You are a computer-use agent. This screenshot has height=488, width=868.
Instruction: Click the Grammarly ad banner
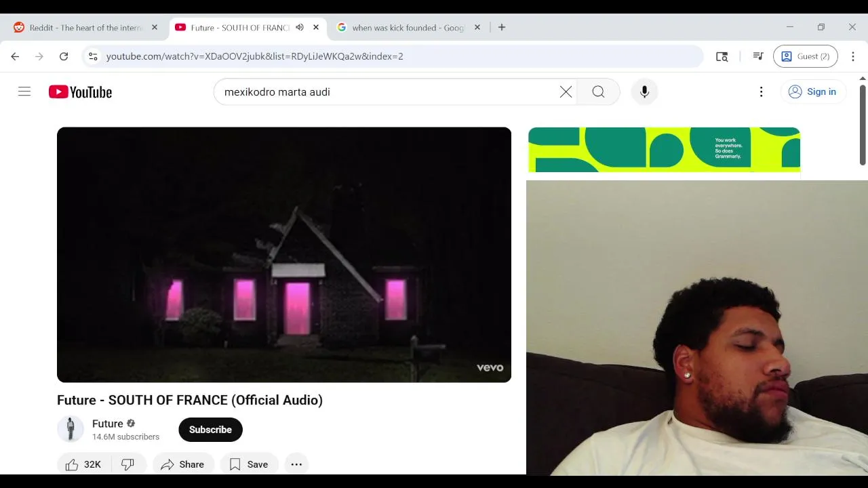coord(664,150)
